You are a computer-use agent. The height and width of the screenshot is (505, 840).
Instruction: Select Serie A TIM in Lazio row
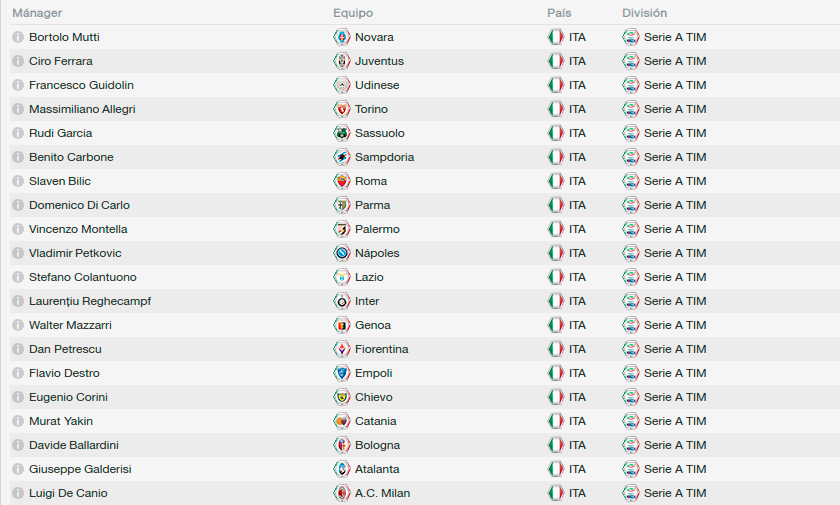(675, 277)
